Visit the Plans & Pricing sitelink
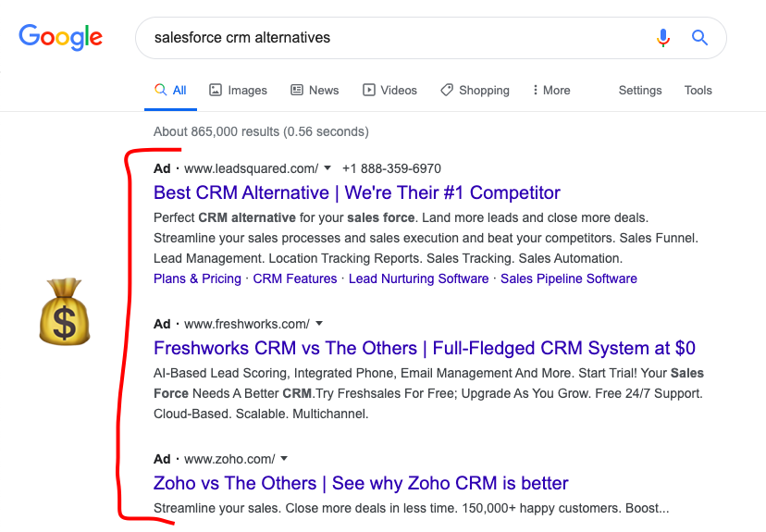The image size is (766, 532). (197, 278)
